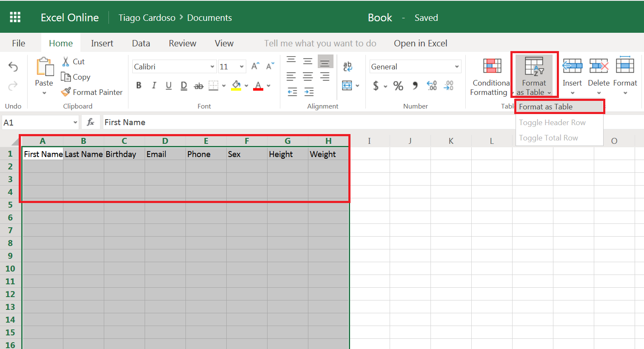Viewport: 644px width, 349px height.
Task: Click the Delete cells icon
Action: (598, 66)
